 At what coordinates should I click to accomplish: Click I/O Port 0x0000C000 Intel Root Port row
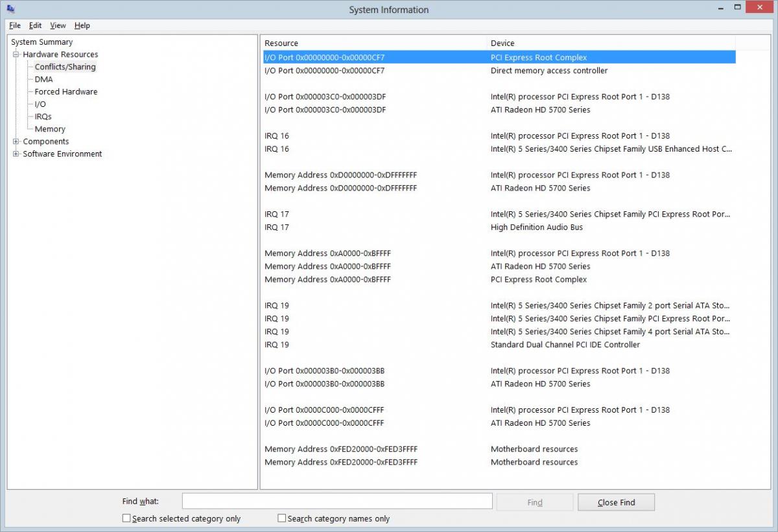[x=499, y=410]
